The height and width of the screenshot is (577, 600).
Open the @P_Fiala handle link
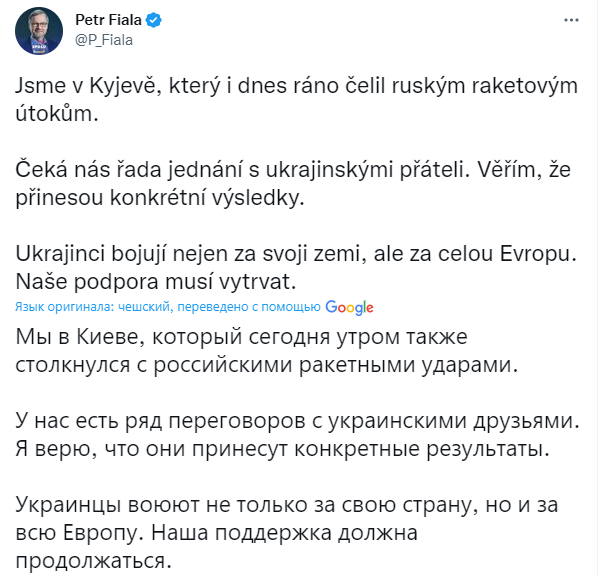tap(104, 40)
